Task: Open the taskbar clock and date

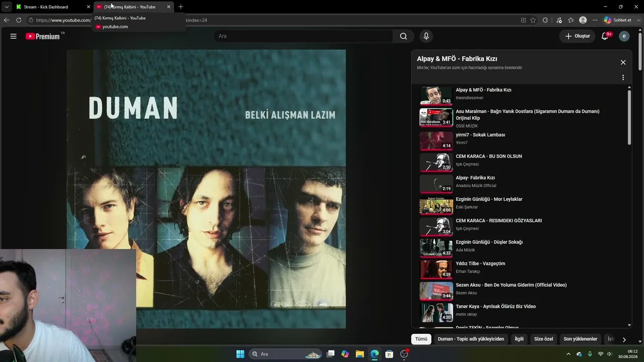Action: 628,354
